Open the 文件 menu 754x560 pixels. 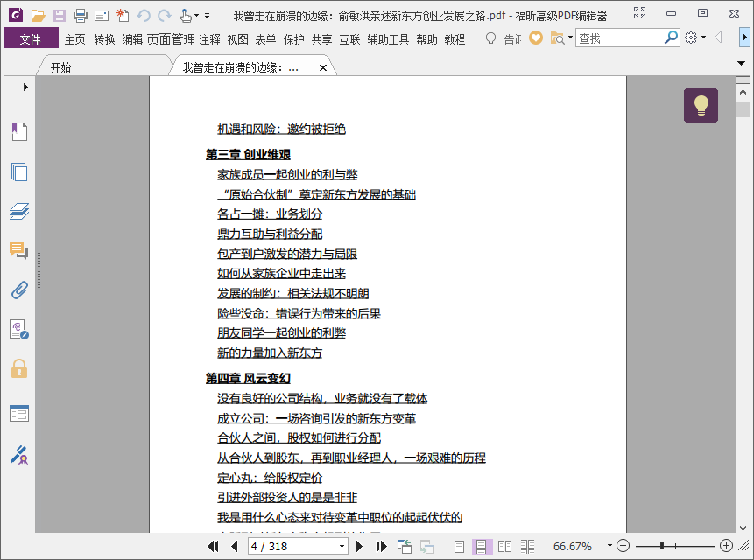pos(31,38)
